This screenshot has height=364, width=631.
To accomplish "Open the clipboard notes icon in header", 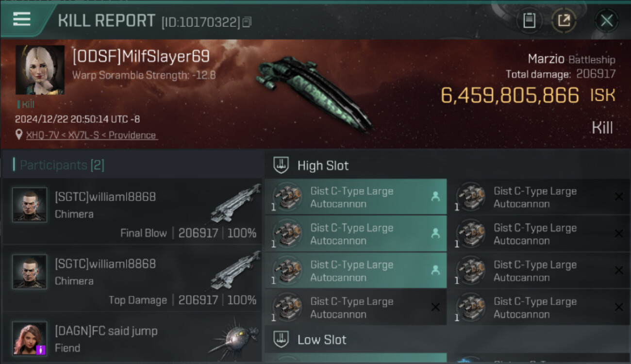I will pyautogui.click(x=529, y=20).
